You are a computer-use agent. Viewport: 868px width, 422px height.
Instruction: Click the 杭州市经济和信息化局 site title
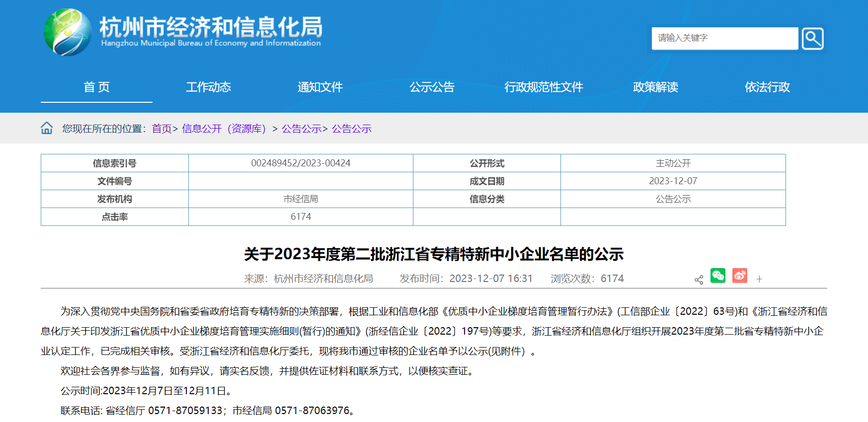211,27
